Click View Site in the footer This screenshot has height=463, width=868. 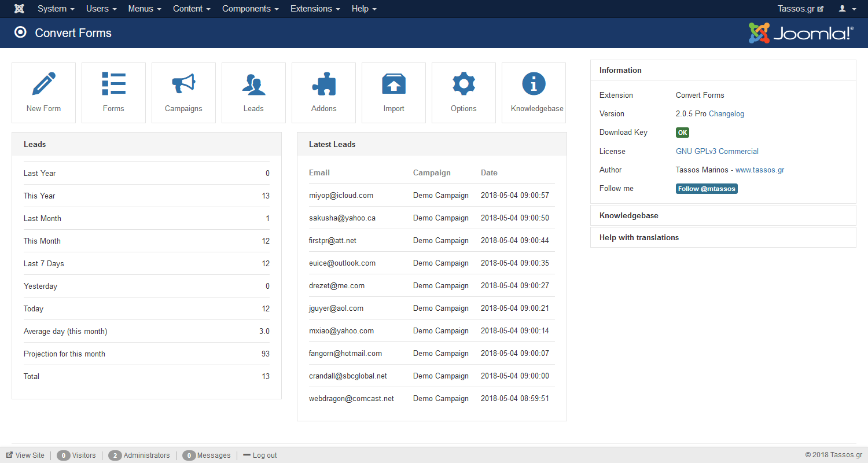coord(25,455)
